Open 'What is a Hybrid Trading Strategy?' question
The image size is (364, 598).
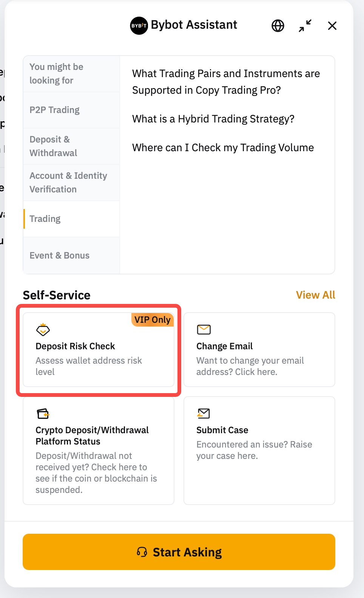(x=213, y=119)
